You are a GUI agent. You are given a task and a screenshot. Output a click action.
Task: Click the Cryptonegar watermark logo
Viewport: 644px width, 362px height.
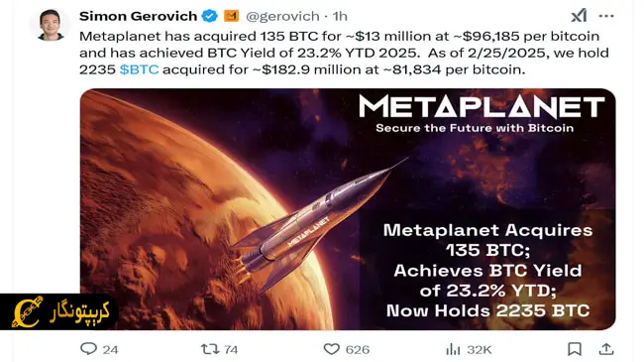pos(58,311)
